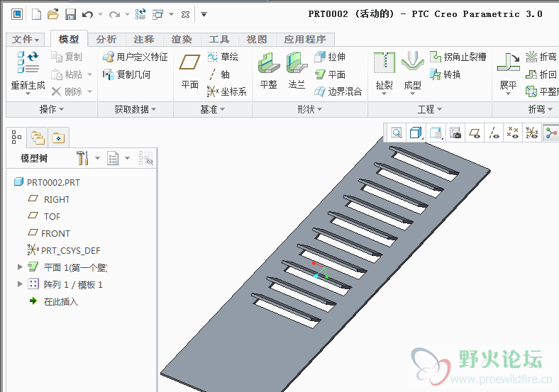Select the 展平 unbend tool
Screen dimensions: 559x392
(x=509, y=73)
